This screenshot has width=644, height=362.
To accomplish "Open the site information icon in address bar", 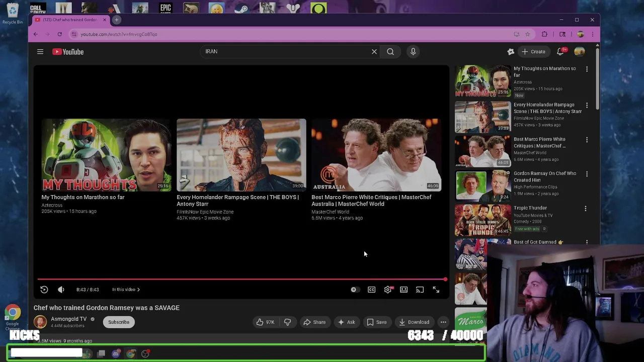I will (x=74, y=34).
